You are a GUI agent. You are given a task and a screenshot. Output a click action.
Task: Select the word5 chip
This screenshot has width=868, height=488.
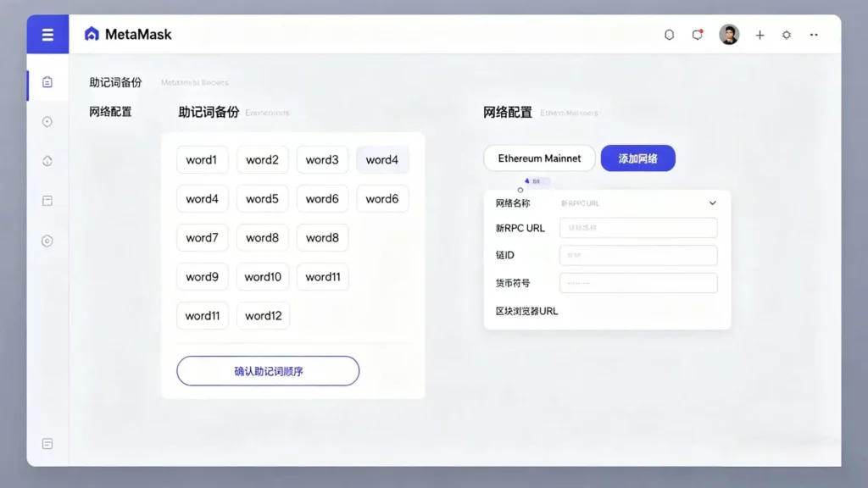(263, 198)
